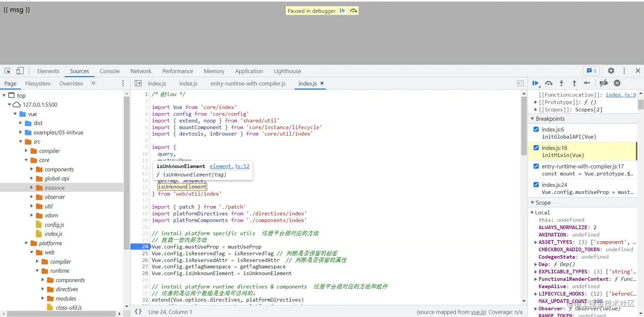This screenshot has height=317, width=644.
Task: Step over next function call in debugger toolbar
Action: [549, 83]
